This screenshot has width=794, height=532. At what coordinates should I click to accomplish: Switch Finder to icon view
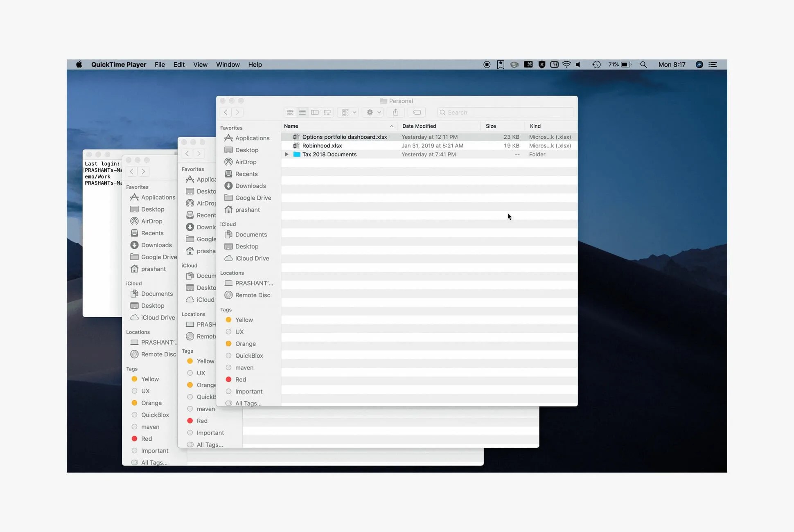(290, 112)
